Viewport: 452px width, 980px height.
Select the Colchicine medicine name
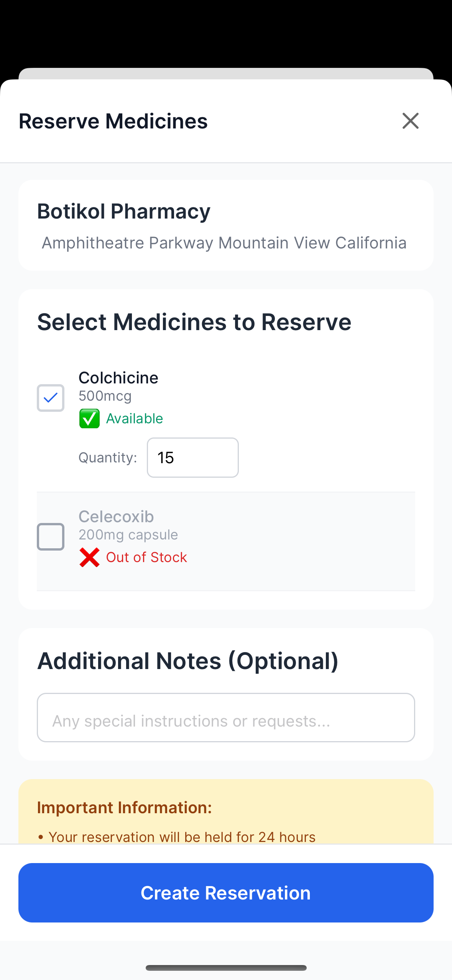[x=118, y=378]
